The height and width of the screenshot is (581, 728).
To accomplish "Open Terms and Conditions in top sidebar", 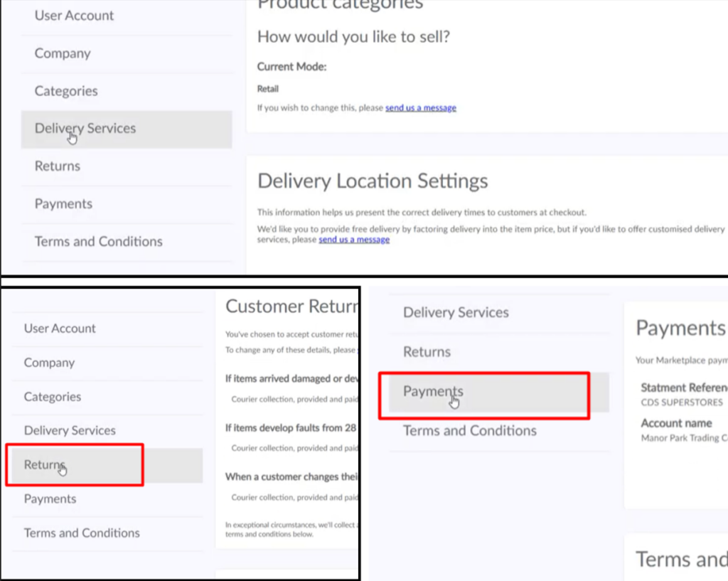I will pos(127,242).
